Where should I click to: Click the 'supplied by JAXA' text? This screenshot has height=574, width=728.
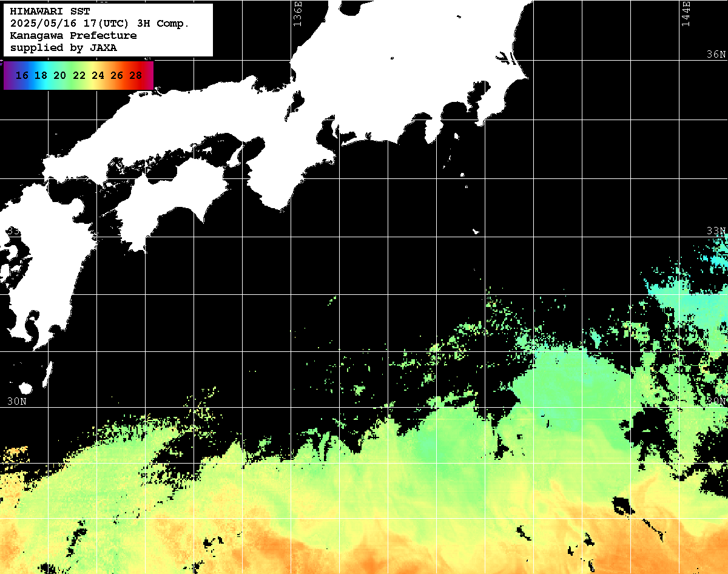coord(64,48)
